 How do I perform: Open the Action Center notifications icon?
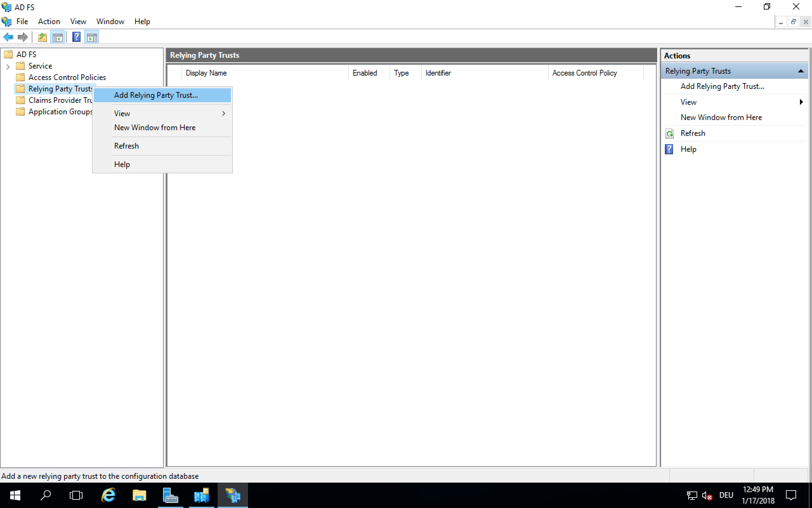[x=791, y=495]
